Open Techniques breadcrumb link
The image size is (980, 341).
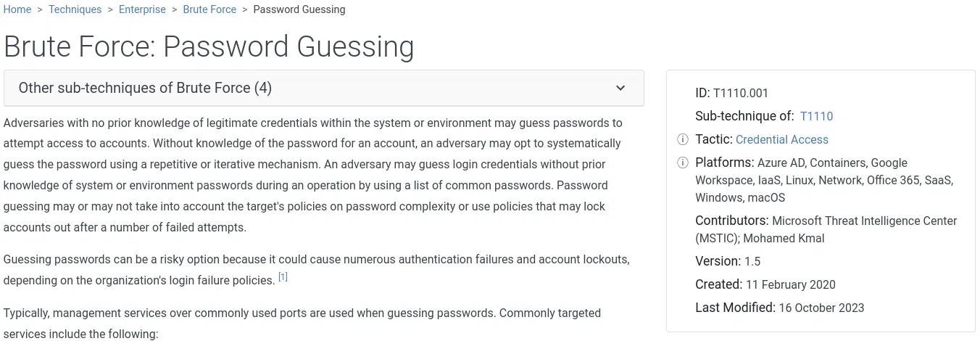(x=75, y=9)
